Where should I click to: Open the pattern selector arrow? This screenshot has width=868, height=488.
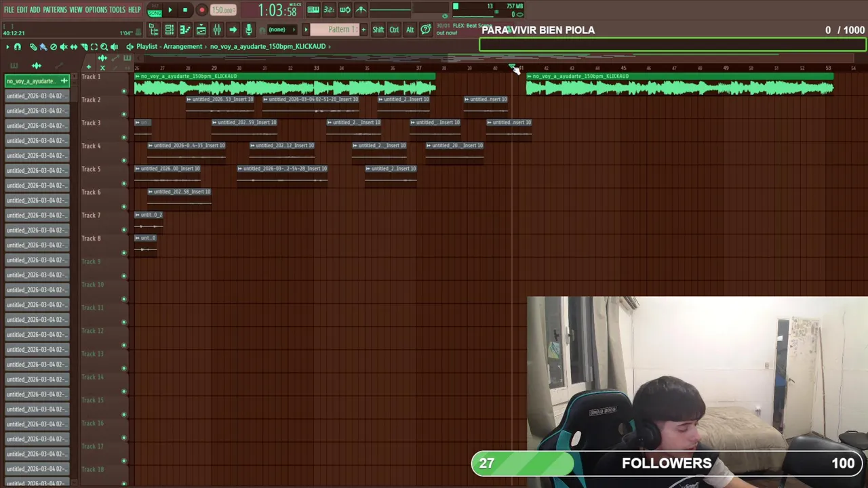(306, 30)
